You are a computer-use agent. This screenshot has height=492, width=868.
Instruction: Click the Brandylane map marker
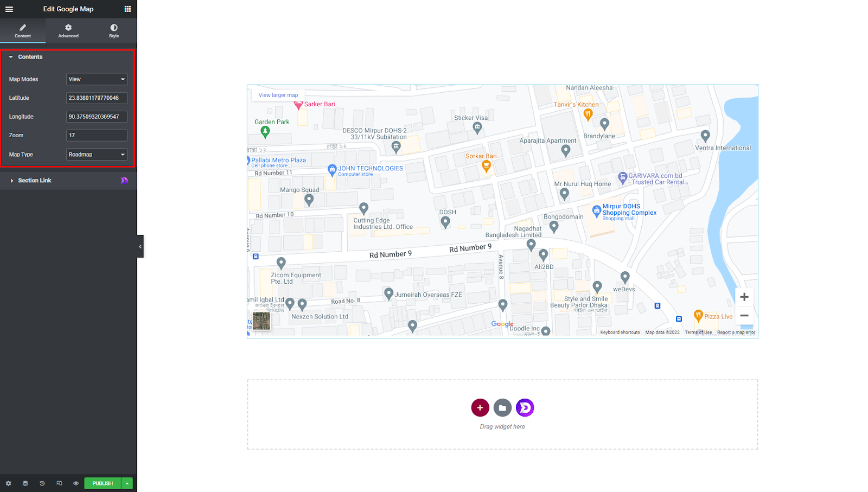point(605,124)
